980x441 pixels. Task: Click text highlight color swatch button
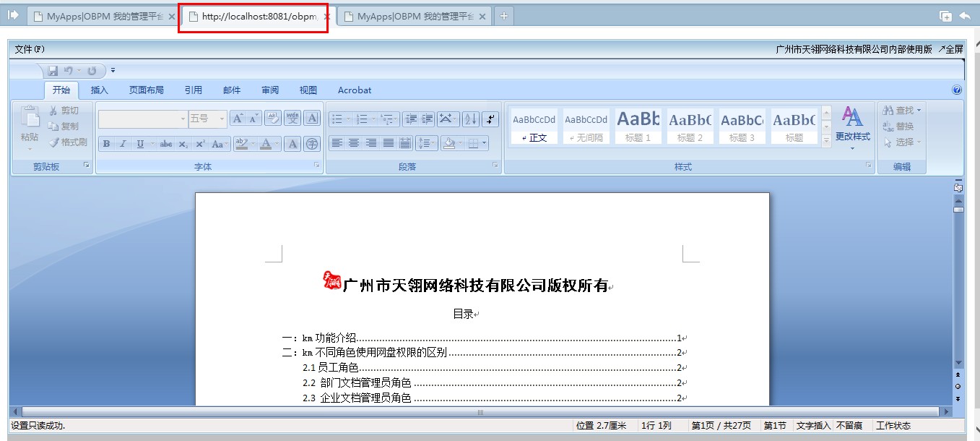pos(241,144)
